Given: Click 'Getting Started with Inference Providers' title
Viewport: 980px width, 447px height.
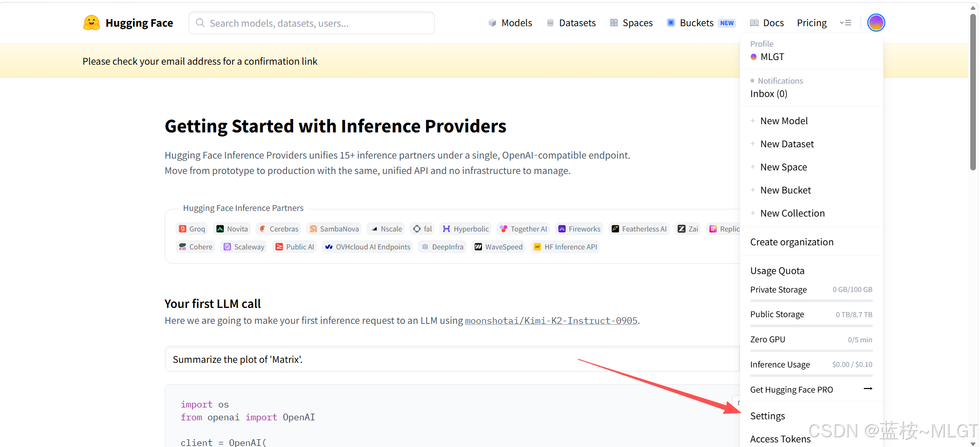Looking at the screenshot, I should coord(335,126).
